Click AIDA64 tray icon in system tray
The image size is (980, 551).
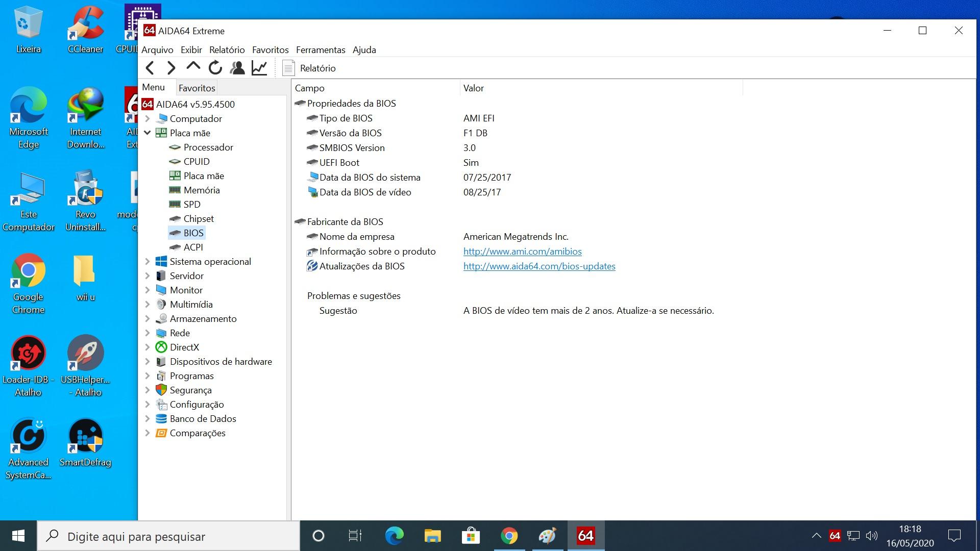tap(835, 536)
